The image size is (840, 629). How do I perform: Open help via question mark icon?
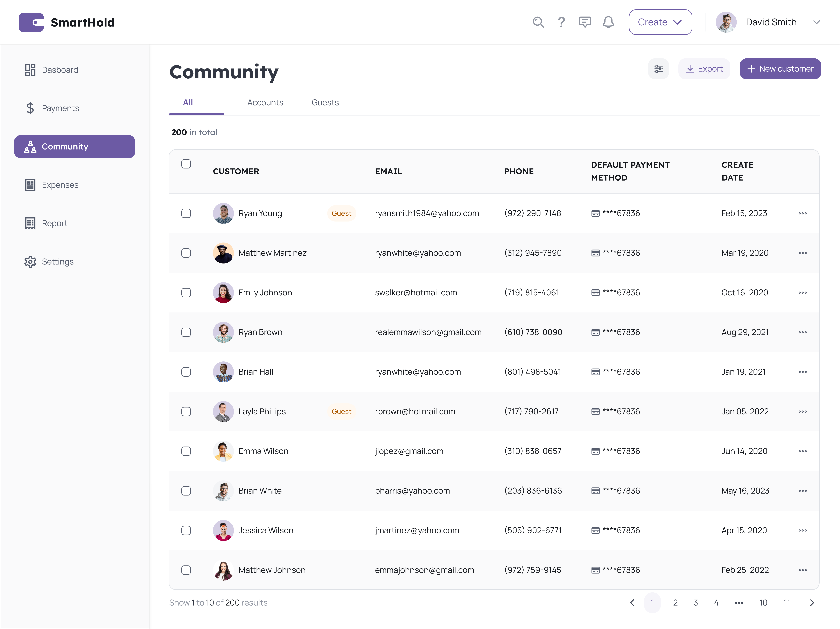pos(561,22)
